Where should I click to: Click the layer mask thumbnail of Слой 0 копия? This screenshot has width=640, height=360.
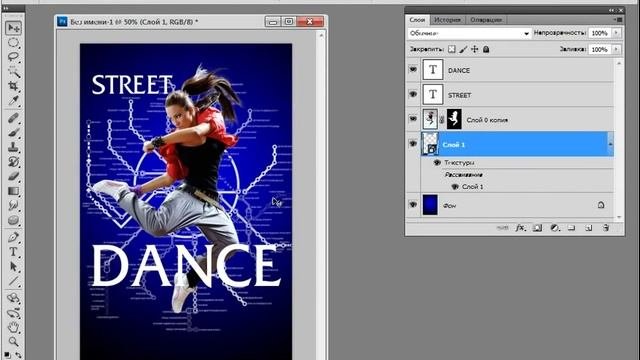(454, 119)
